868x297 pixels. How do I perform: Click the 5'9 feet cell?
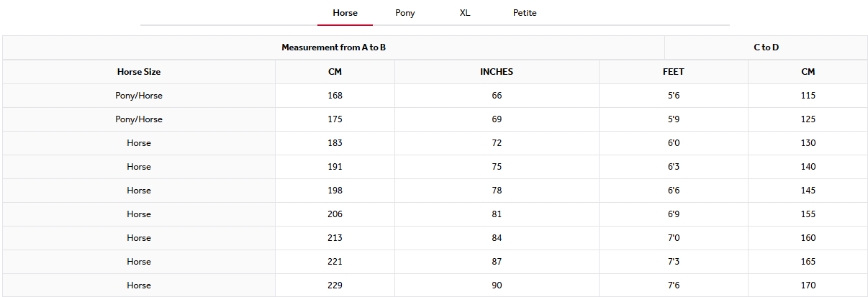(x=674, y=119)
